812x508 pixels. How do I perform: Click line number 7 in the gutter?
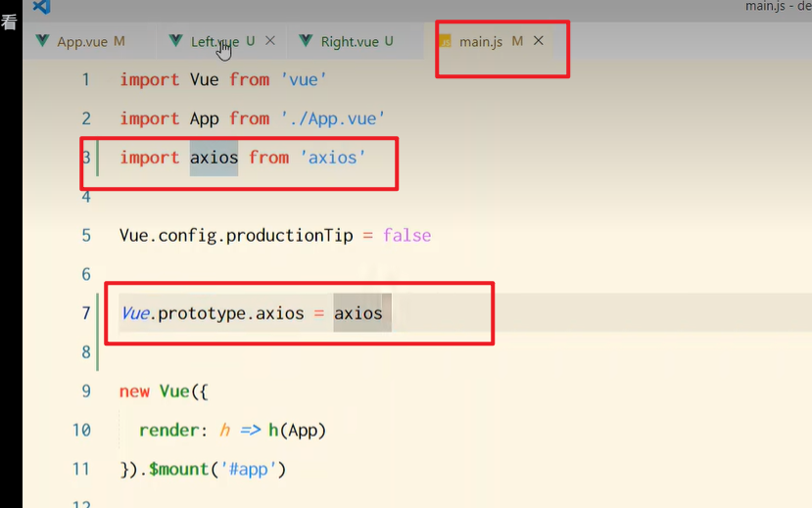click(x=86, y=313)
